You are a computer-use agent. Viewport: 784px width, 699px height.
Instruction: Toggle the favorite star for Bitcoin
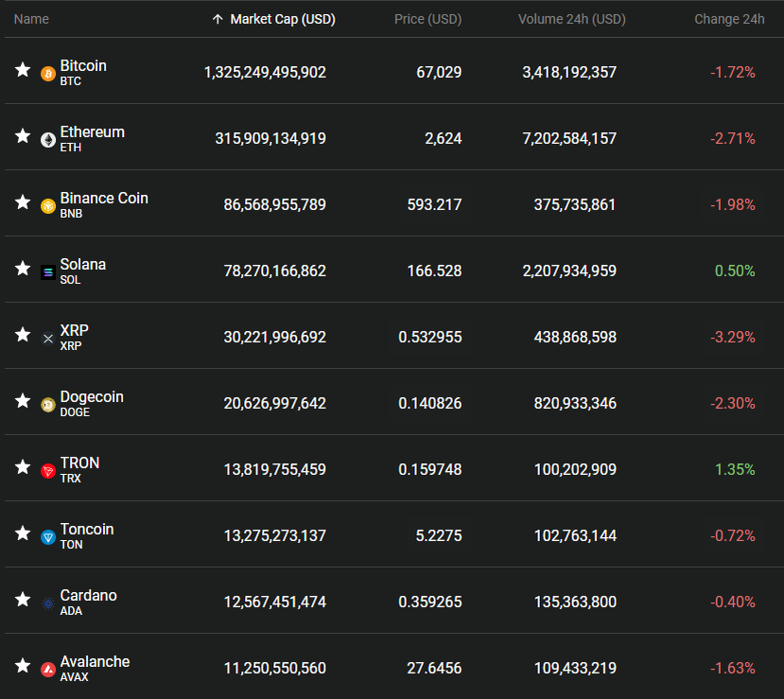[23, 70]
